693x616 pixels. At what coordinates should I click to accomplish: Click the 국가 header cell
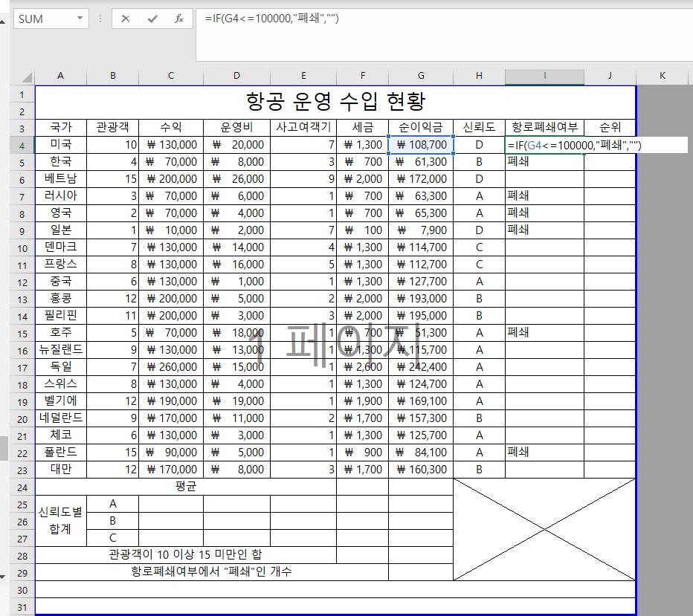pyautogui.click(x=61, y=128)
